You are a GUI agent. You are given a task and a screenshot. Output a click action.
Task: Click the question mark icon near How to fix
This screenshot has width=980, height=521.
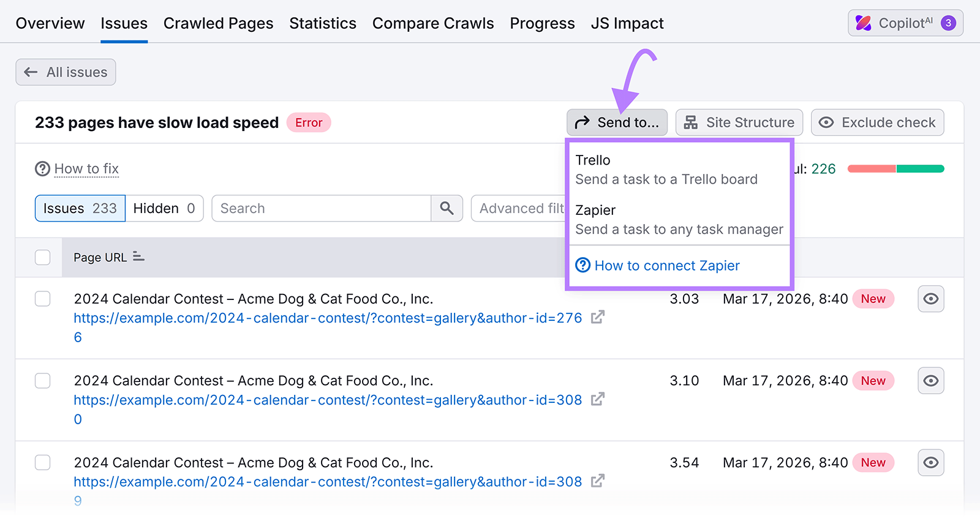pos(41,168)
